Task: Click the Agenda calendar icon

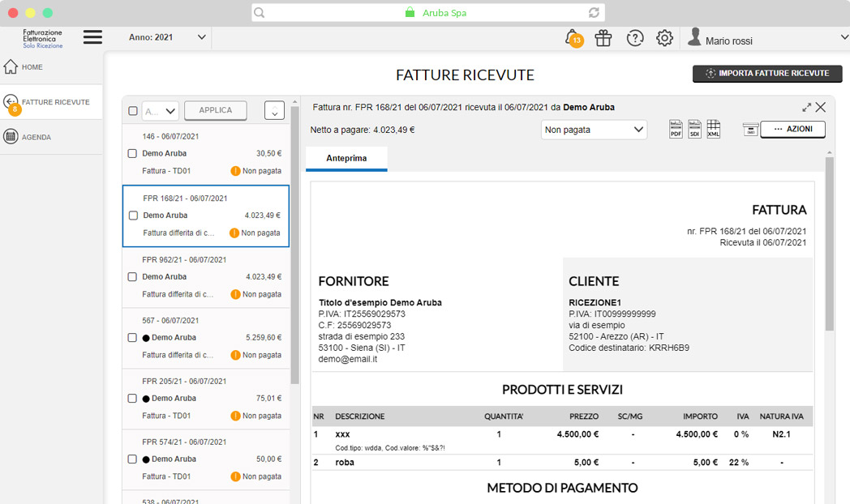Action: (11, 136)
